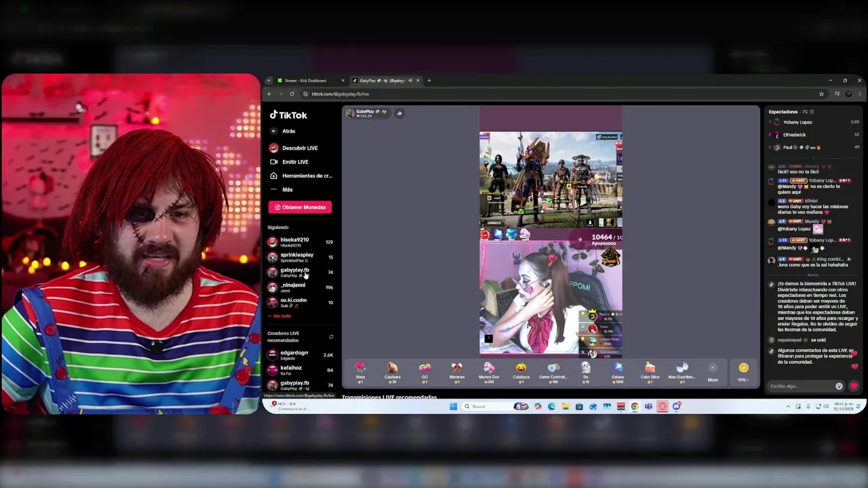Open _ninajenni live channel
The width and height of the screenshot is (868, 488).
(300, 287)
